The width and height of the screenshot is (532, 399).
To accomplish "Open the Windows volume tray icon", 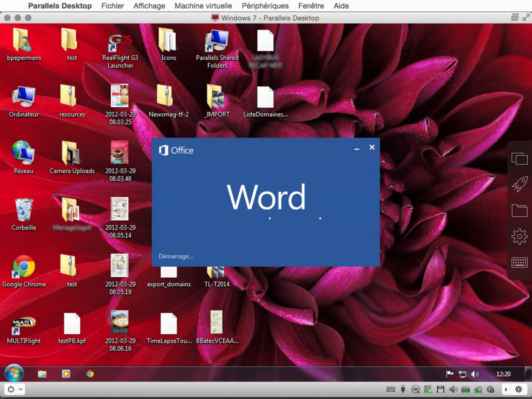I will click(475, 374).
